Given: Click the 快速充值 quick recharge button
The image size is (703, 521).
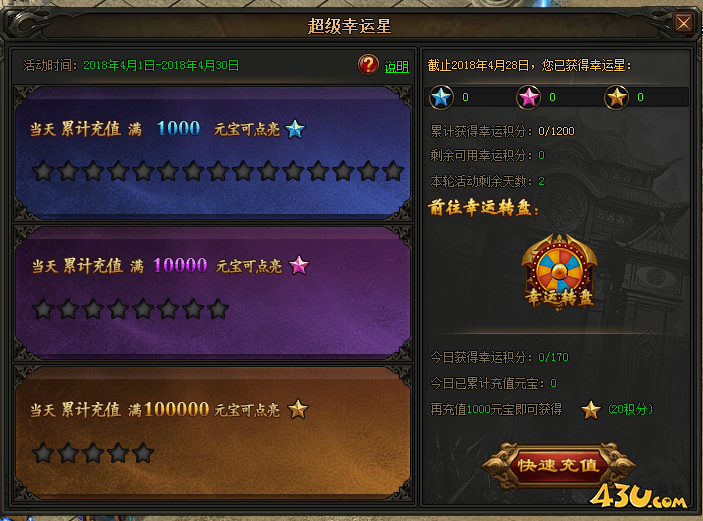Looking at the screenshot, I should point(559,465).
